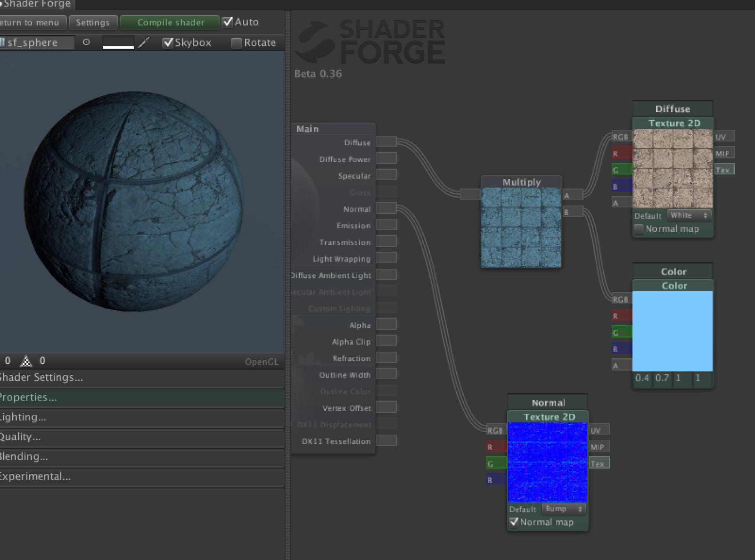Click the blue B output of Normal texture
The image size is (755, 560).
pos(497,480)
